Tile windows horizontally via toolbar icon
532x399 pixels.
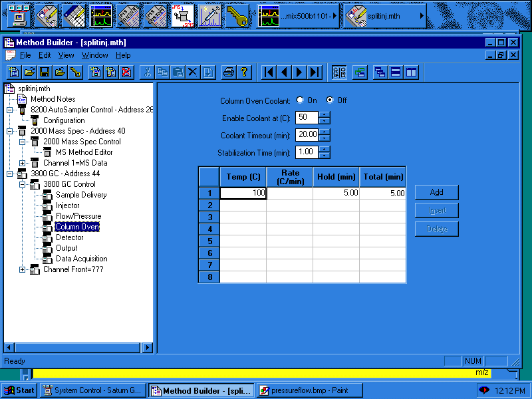(395, 72)
